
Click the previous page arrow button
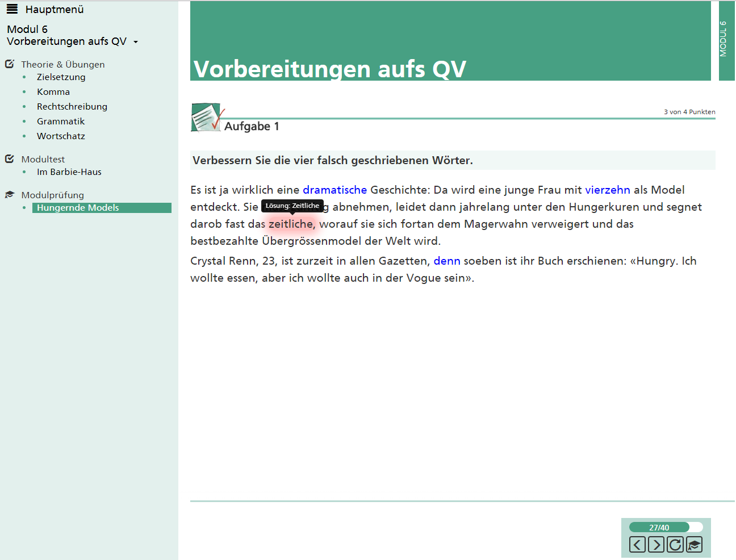637,545
